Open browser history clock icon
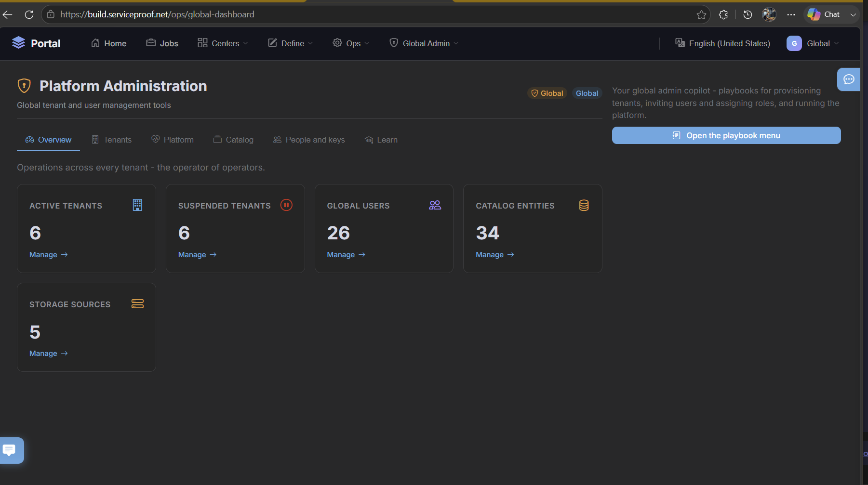 (x=748, y=14)
